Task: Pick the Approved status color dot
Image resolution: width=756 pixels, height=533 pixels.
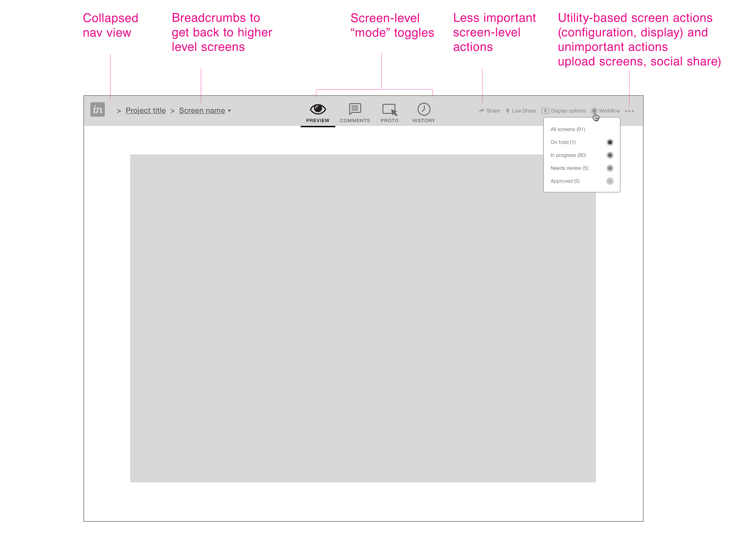Action: (x=610, y=181)
